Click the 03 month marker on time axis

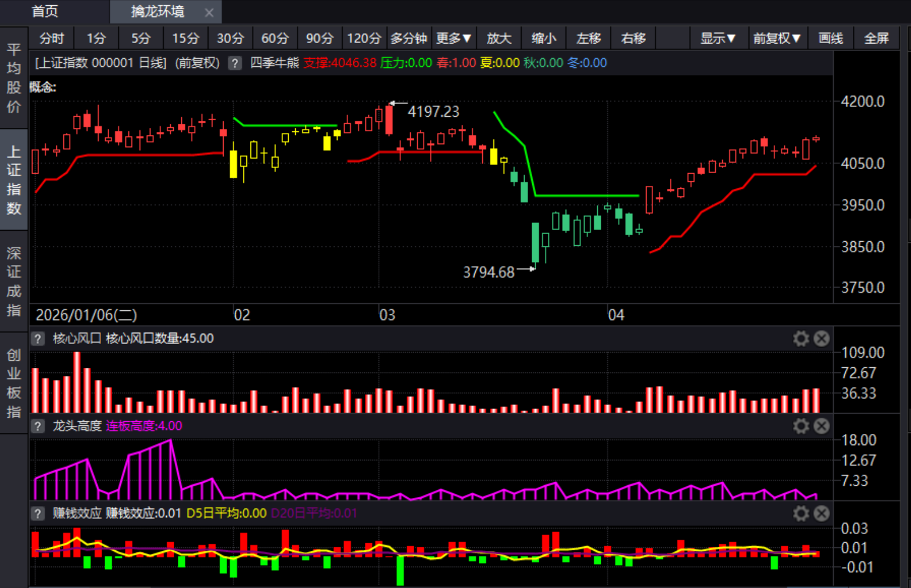pos(387,315)
